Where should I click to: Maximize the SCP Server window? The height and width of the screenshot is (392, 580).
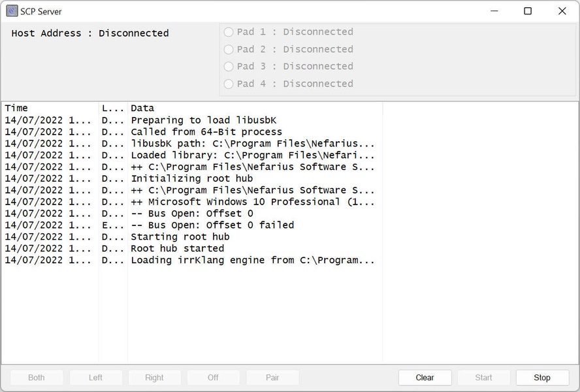pos(528,11)
